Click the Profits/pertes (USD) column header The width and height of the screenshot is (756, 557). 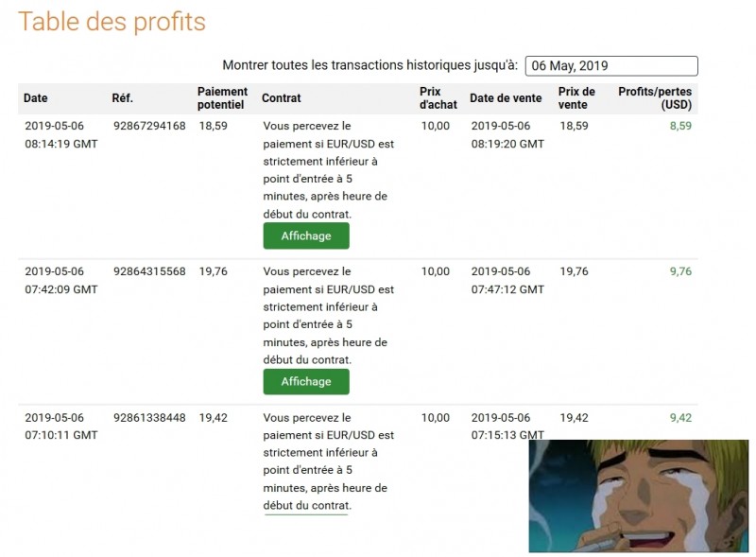[x=654, y=98]
